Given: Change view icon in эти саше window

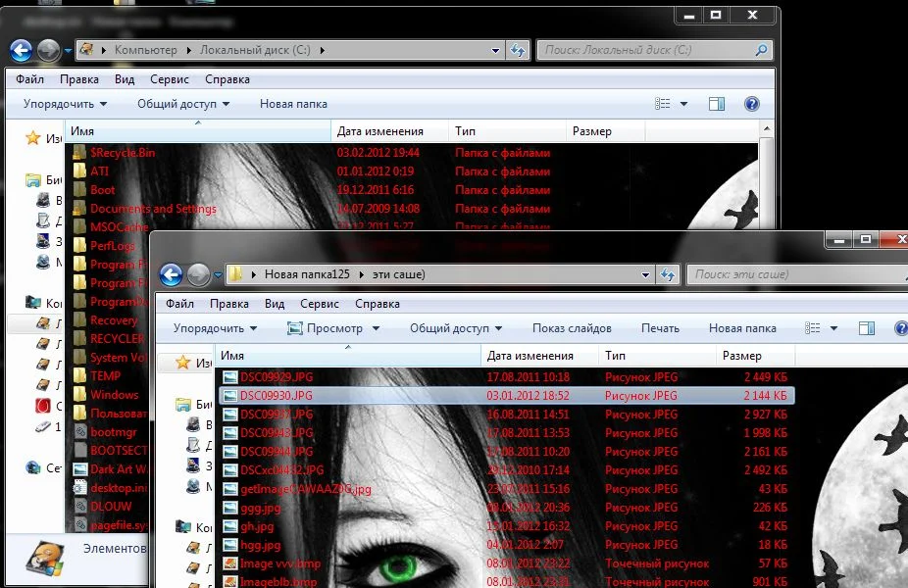Looking at the screenshot, I should pos(813,328).
